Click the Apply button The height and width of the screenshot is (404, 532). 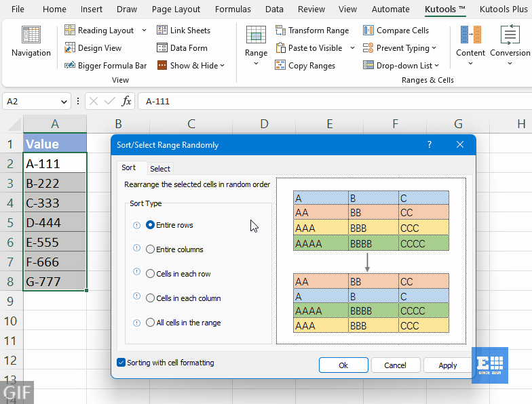pos(448,365)
